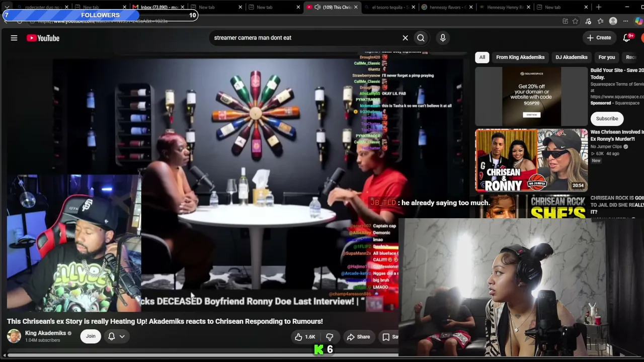Run search with the magnifier button

tap(421, 38)
